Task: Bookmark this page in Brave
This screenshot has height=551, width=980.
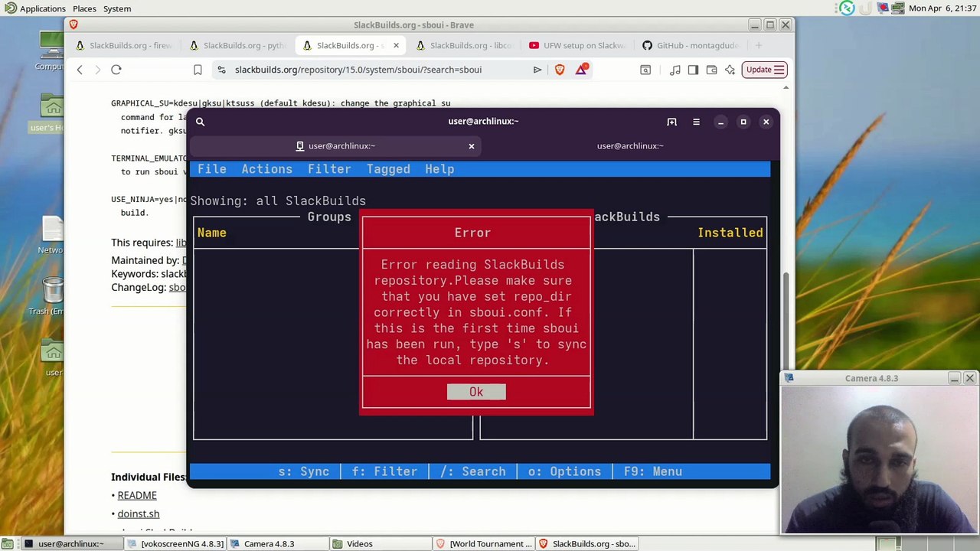Action: (198, 70)
